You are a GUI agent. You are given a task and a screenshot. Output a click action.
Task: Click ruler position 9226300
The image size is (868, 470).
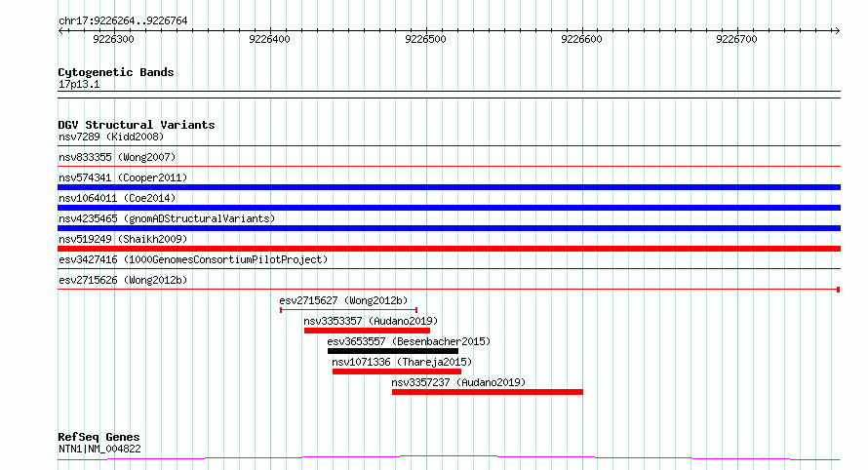113,39
